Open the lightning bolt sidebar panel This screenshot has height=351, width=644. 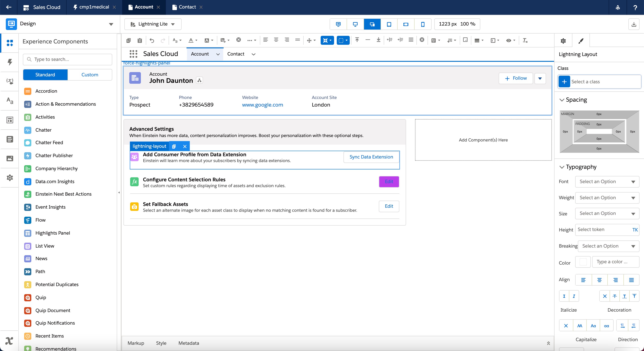[10, 62]
